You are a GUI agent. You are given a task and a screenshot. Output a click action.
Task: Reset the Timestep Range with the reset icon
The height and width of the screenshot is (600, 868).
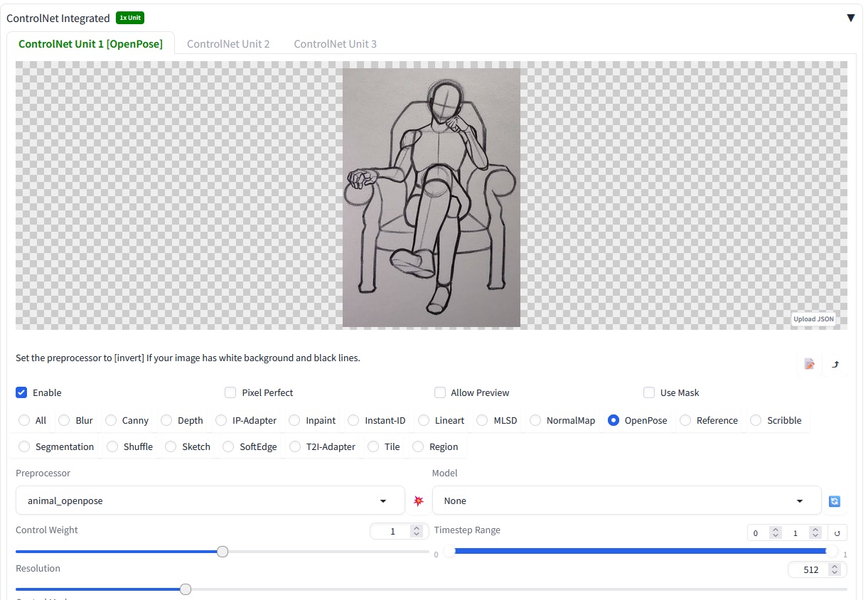click(x=837, y=532)
